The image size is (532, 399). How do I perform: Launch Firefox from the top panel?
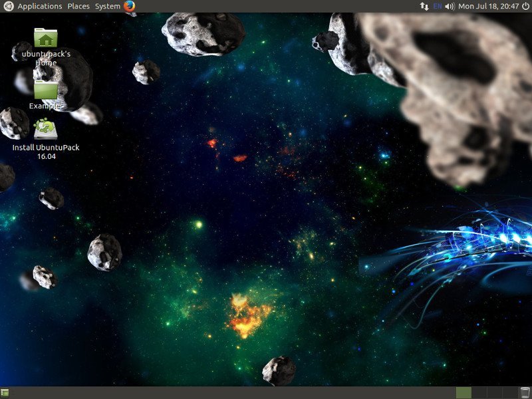129,6
